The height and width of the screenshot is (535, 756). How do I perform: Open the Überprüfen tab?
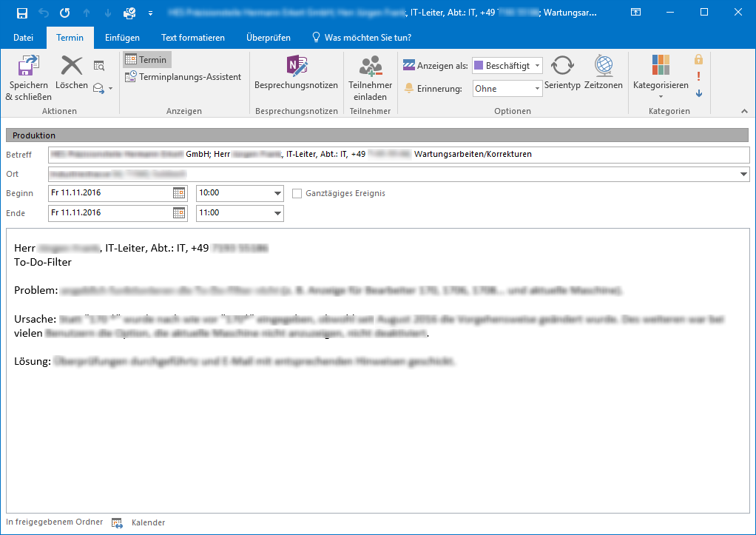click(x=269, y=38)
